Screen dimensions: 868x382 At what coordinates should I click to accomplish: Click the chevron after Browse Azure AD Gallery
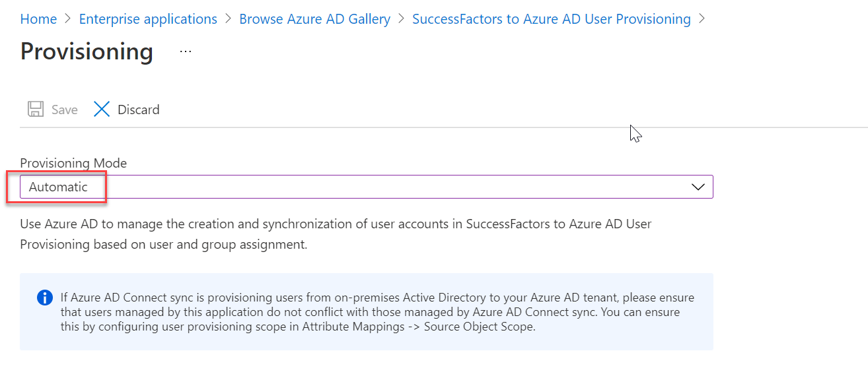[400, 18]
